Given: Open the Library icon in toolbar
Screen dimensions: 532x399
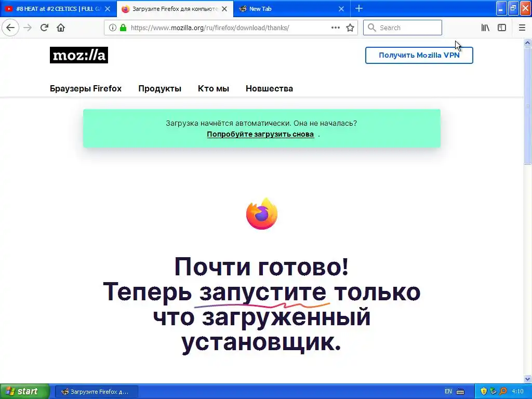Looking at the screenshot, I should click(x=485, y=28).
